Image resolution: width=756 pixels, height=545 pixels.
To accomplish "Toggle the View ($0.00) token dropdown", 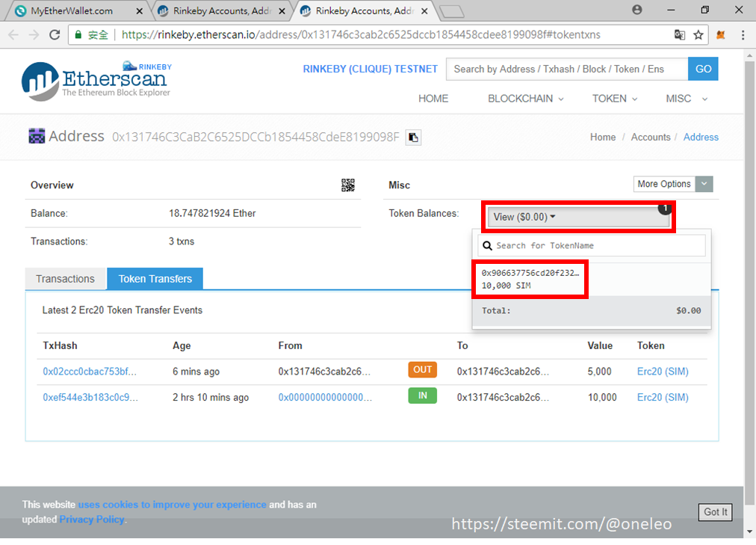I will (578, 217).
